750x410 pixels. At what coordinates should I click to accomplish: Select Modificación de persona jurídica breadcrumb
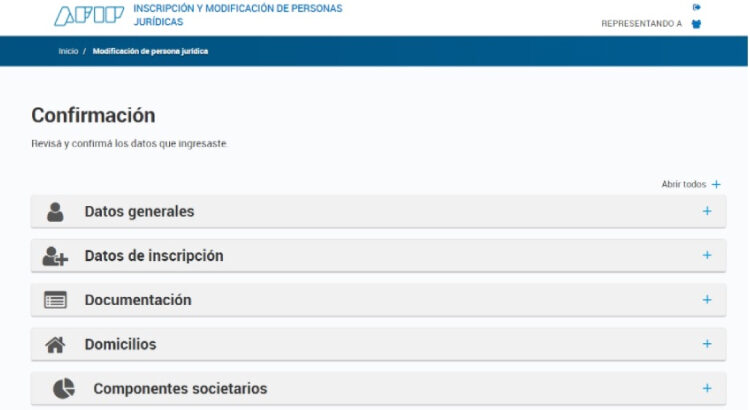150,51
